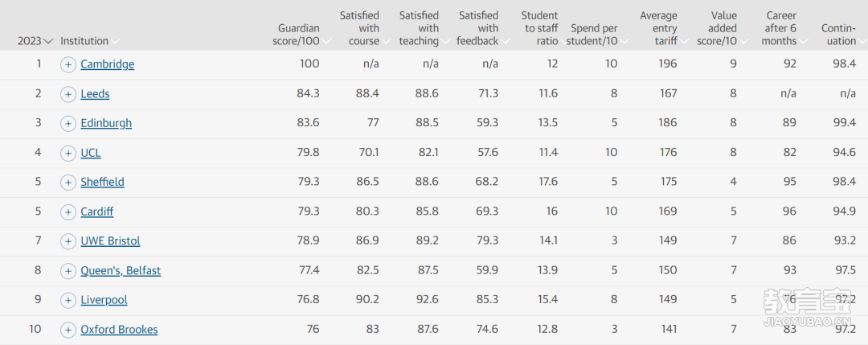Screen dimensions: 868x345
Task: Click the plus icon next to Sheffield
Action: coord(68,183)
